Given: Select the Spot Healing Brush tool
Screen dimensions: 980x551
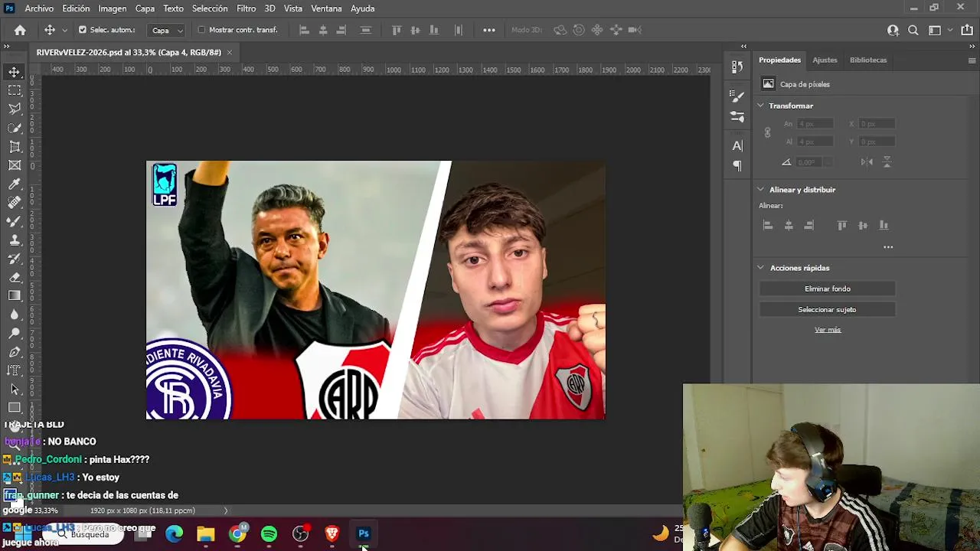Looking at the screenshot, I should (x=15, y=203).
